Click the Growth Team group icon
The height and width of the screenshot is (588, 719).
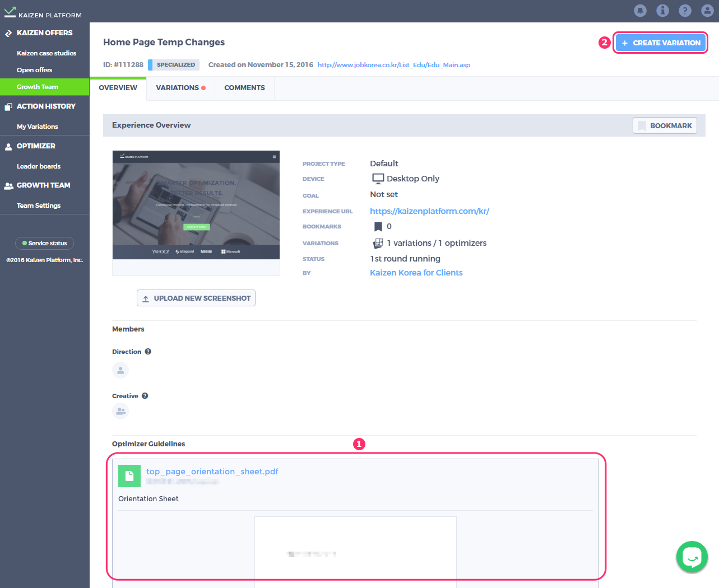pos(8,186)
